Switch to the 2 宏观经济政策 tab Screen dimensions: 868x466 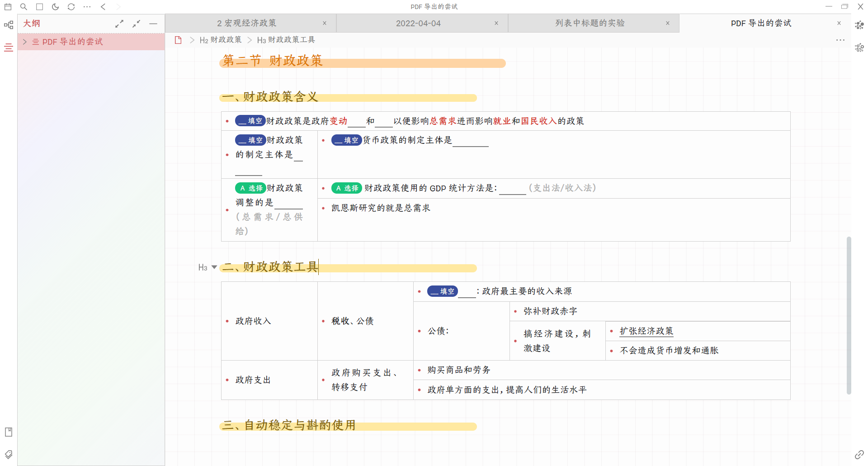(246, 23)
